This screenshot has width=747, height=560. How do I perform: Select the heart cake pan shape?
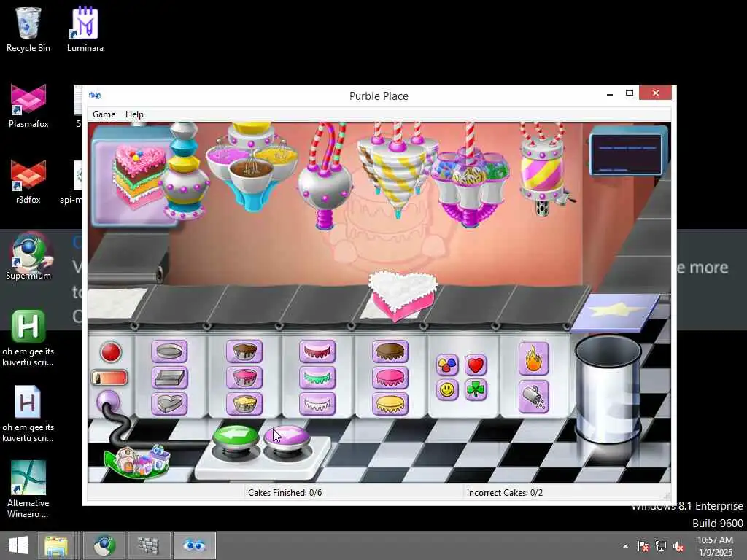169,404
